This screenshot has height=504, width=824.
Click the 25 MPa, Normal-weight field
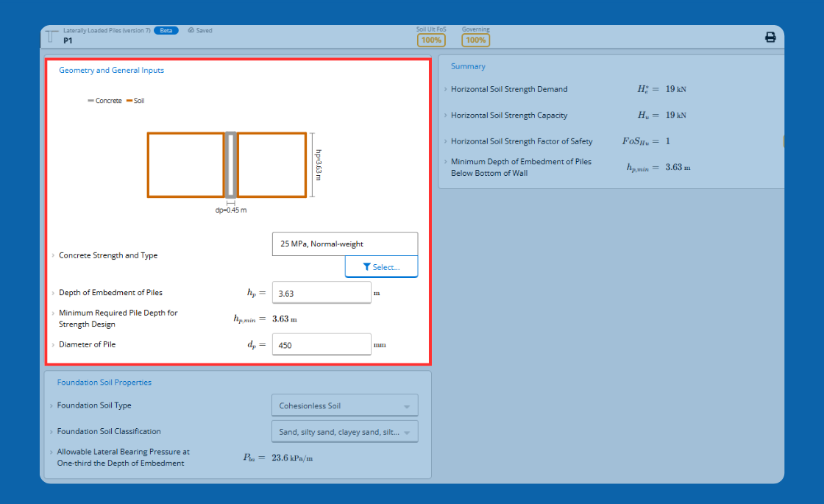[345, 244]
